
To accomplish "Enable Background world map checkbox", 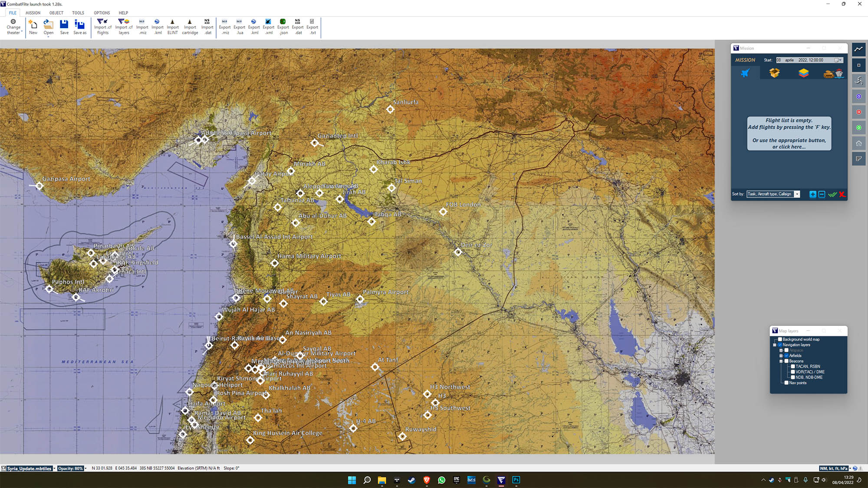I will pyautogui.click(x=780, y=339).
